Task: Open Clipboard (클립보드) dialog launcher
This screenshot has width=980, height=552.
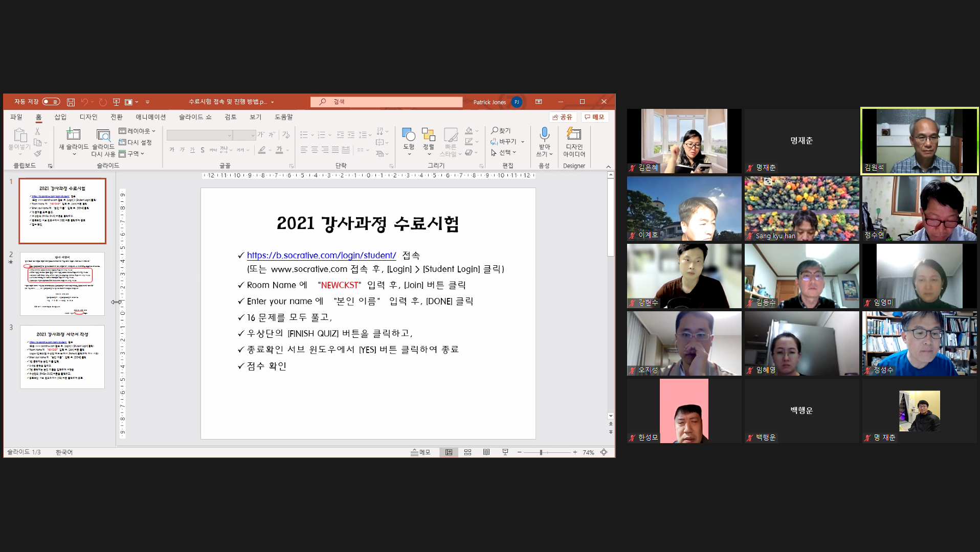Action: [50, 166]
